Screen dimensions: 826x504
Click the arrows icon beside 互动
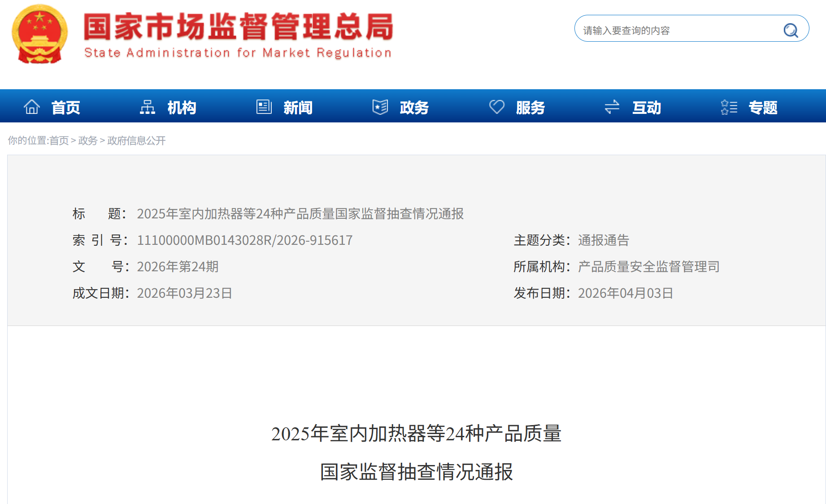pos(612,107)
